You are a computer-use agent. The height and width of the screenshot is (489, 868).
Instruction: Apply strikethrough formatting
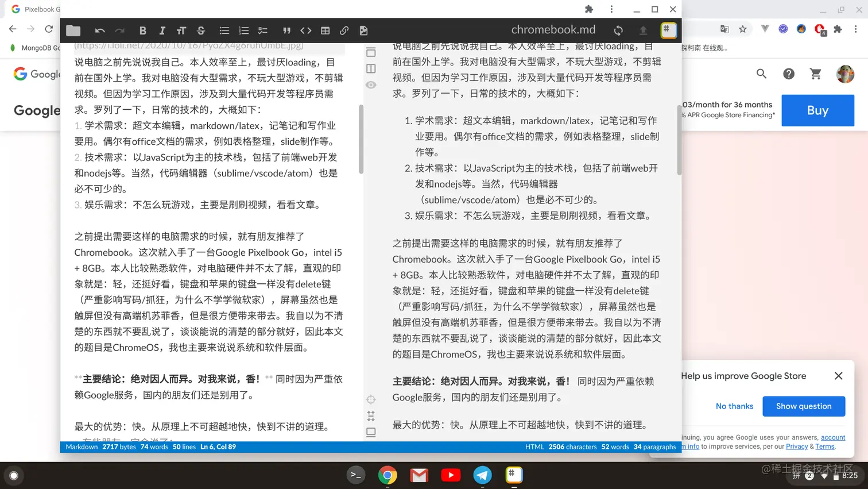tap(200, 30)
